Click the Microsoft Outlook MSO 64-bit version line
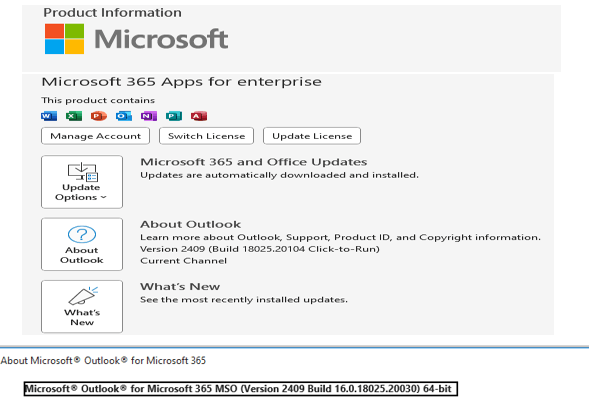Screen dimensions: 589x404 (240, 389)
